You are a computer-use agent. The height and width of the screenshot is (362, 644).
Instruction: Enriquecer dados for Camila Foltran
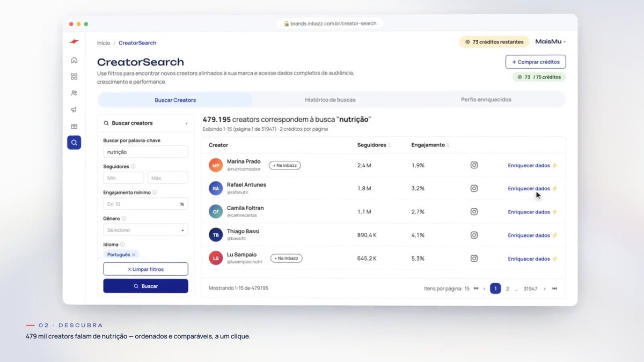[x=533, y=212]
